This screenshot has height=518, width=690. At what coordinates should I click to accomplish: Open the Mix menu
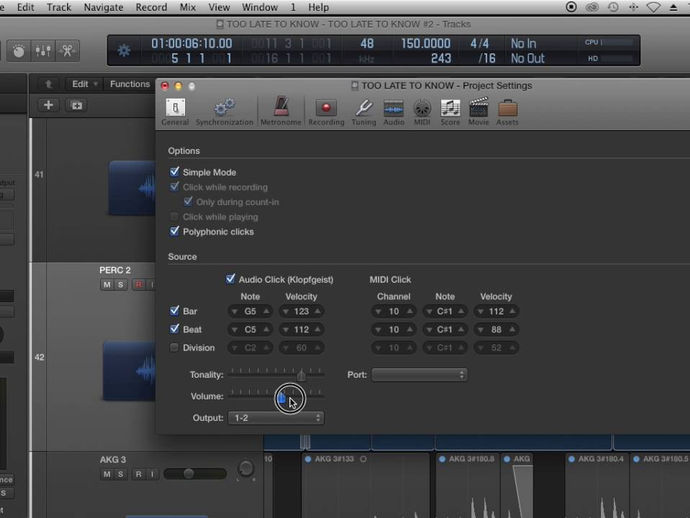(188, 7)
